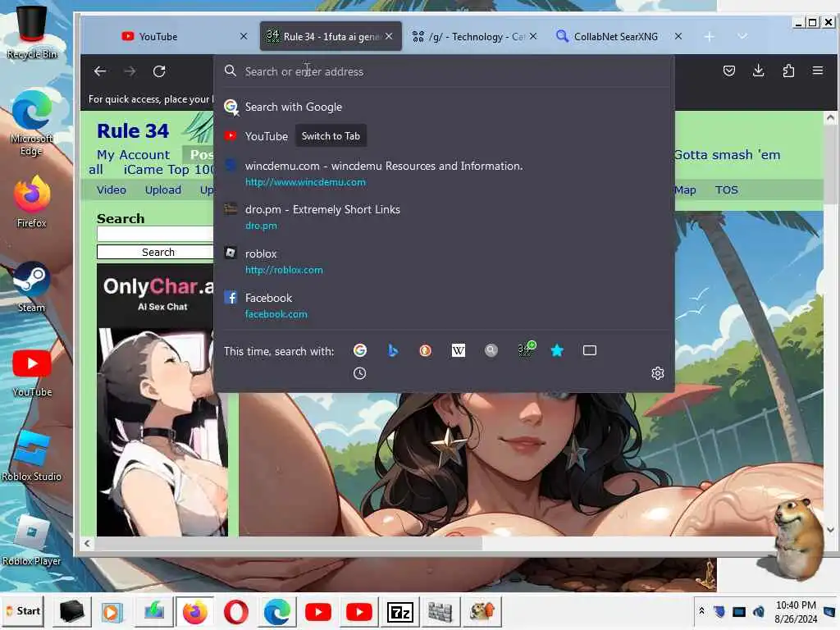Click the vertical scrollbar up arrow
The width and height of the screenshot is (840, 630).
(830, 117)
